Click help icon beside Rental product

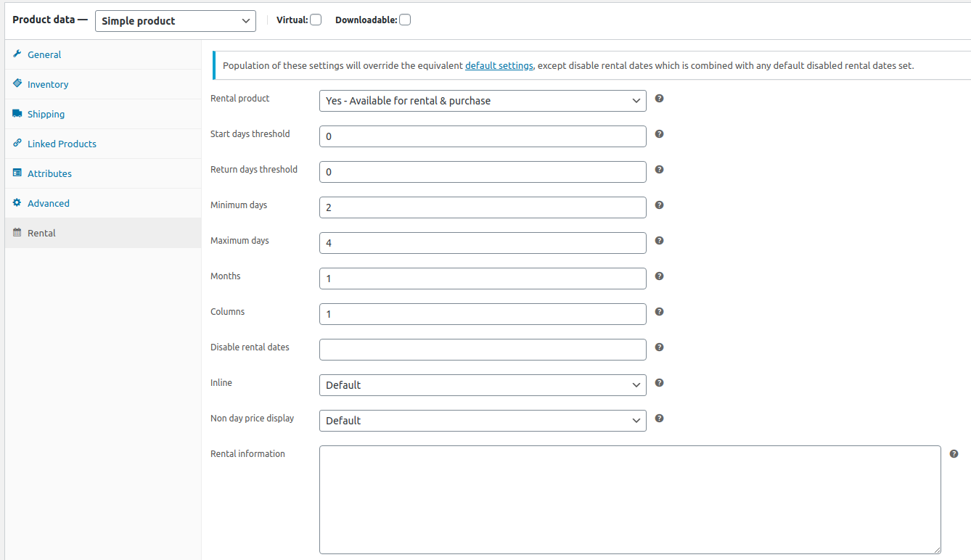[x=659, y=99]
